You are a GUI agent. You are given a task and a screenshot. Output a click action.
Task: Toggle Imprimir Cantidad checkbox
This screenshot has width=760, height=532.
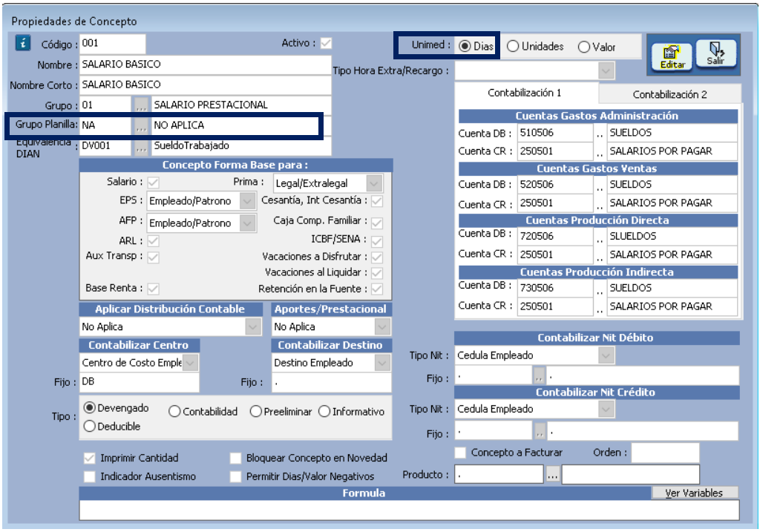point(89,458)
